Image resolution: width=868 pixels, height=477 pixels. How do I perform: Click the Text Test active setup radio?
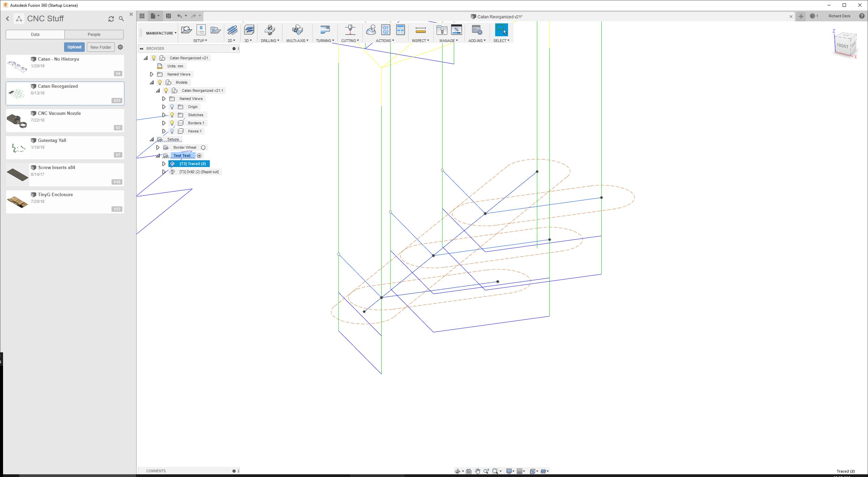point(199,155)
